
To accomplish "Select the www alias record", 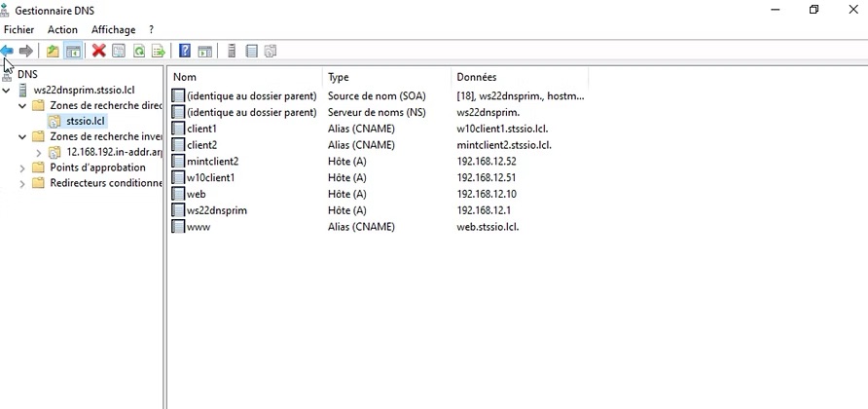I will [380, 227].
